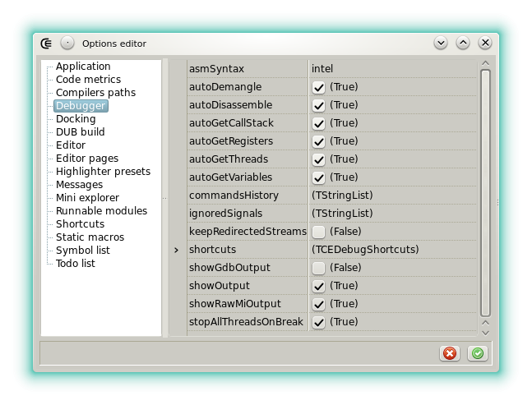
Task: Click the property grid vertical scrollbar
Action: point(485,193)
